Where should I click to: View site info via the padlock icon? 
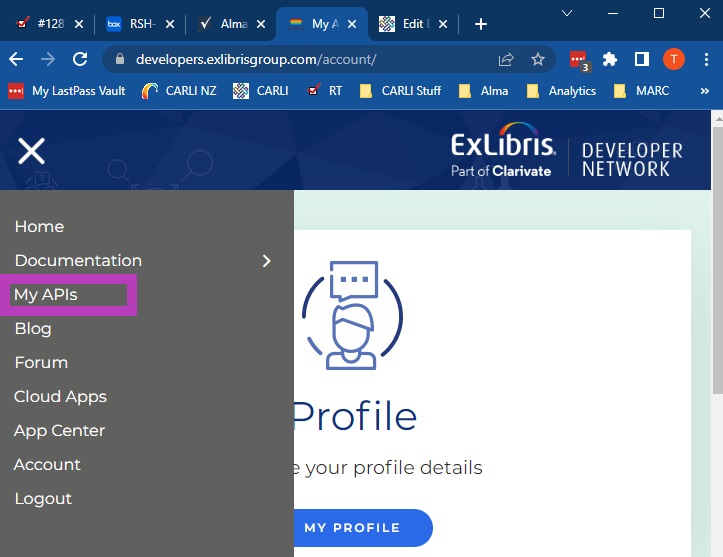120,59
